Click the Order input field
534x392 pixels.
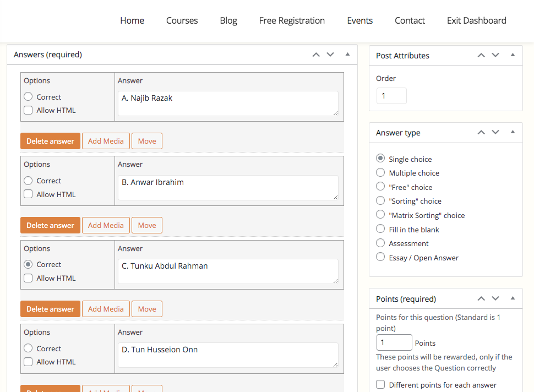(391, 96)
